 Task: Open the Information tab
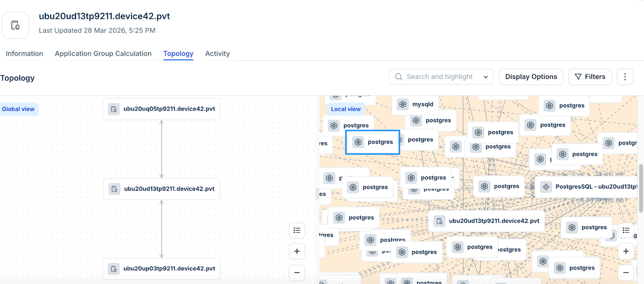tap(24, 54)
